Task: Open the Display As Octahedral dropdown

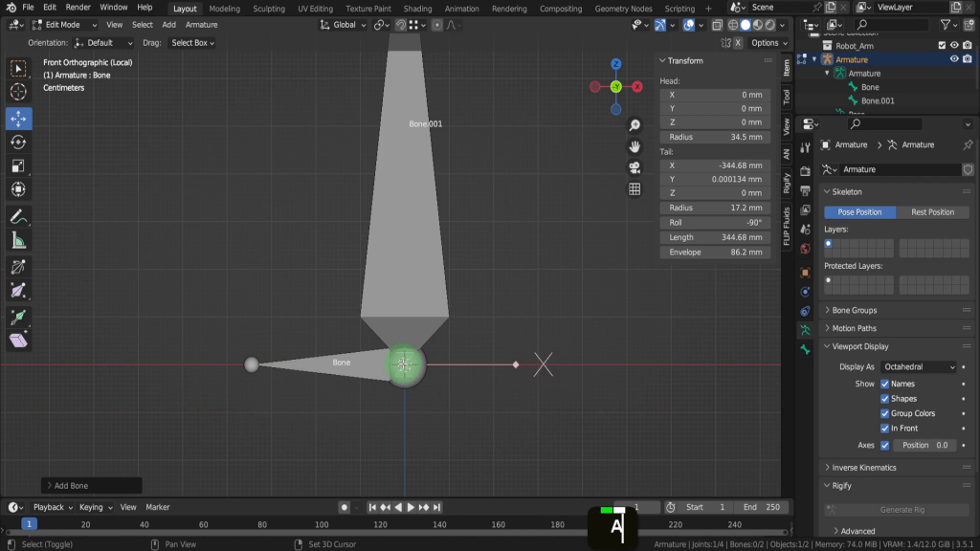Action: coord(919,366)
